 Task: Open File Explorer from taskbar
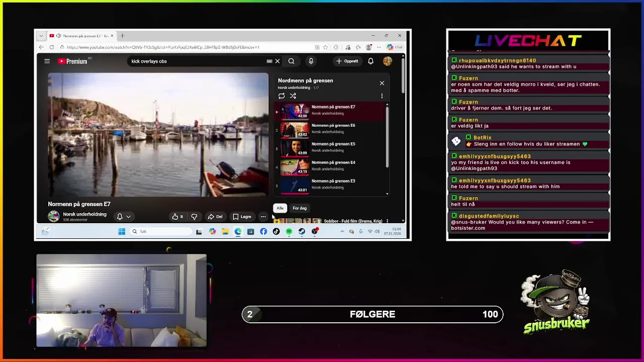click(x=225, y=232)
